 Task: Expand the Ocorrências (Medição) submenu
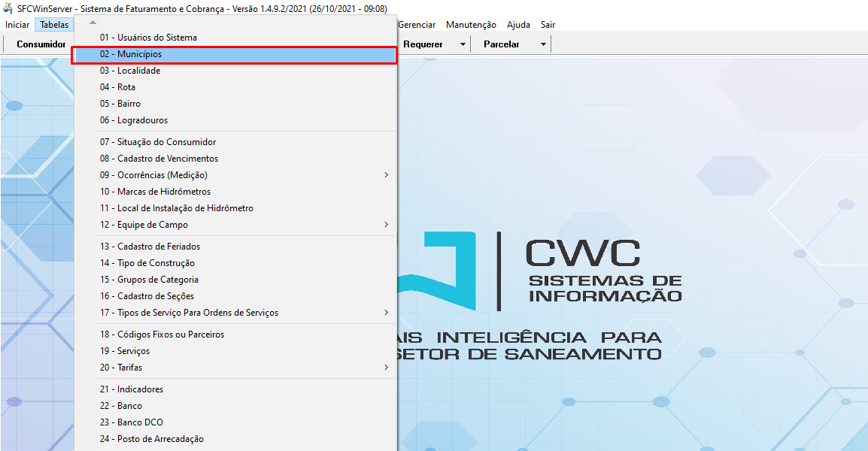point(386,174)
